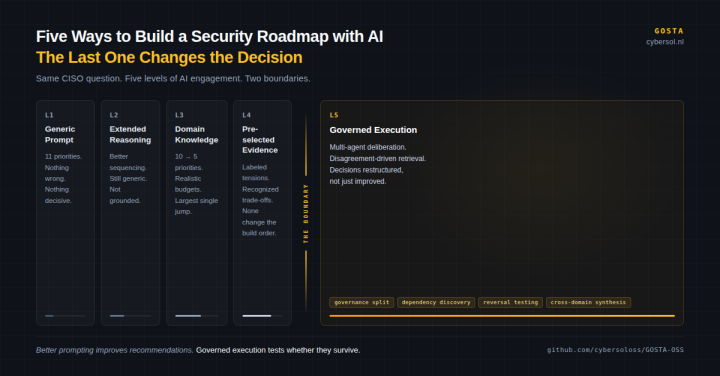Image resolution: width=720 pixels, height=376 pixels.
Task: Click the 'L4' level label
Action: (247, 115)
